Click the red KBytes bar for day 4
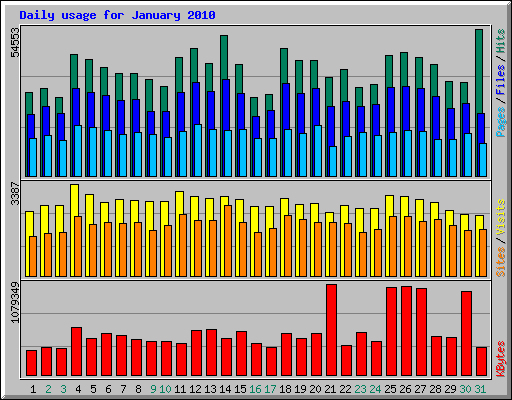The height and width of the screenshot is (400, 512). (x=77, y=352)
